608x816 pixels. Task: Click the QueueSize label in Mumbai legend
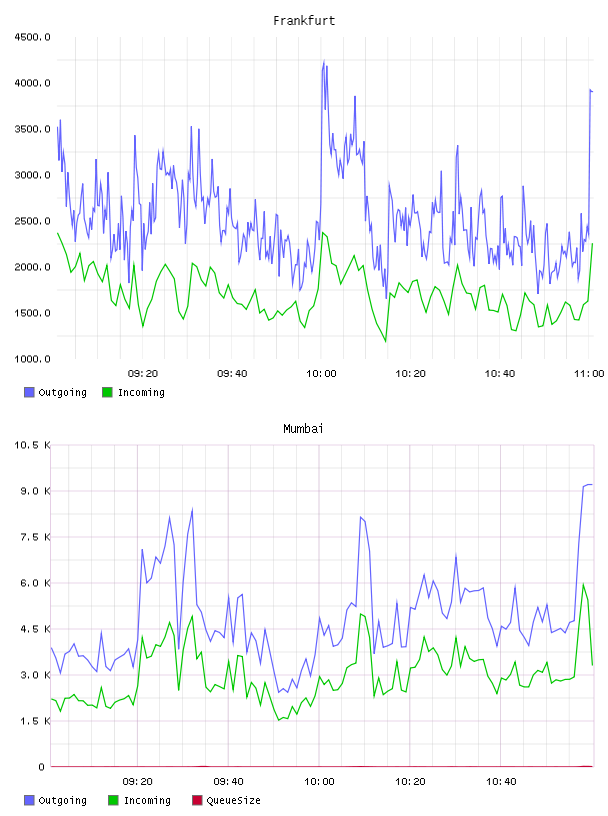[233, 800]
